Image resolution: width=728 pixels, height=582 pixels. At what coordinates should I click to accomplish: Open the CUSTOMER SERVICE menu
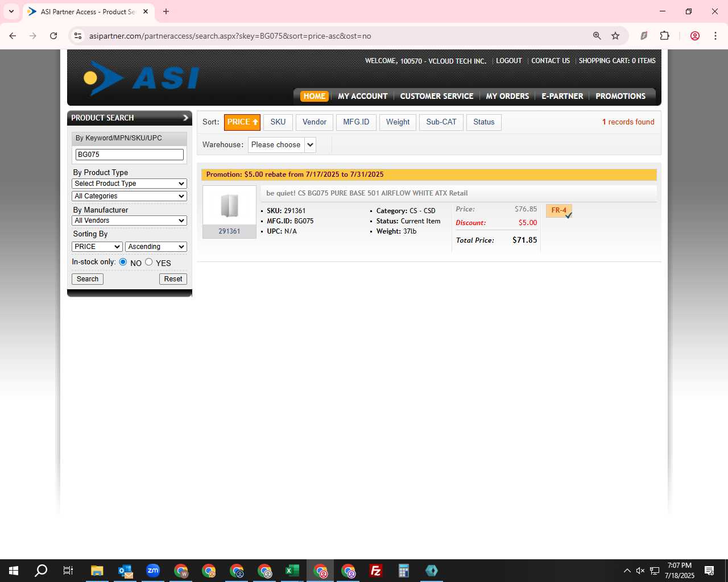pos(437,96)
